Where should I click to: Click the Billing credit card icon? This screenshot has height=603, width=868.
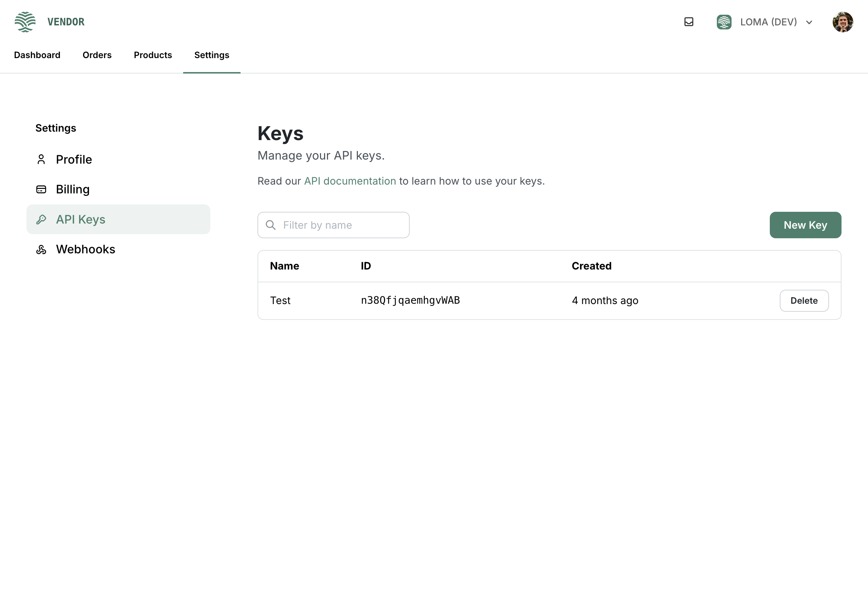coord(41,189)
